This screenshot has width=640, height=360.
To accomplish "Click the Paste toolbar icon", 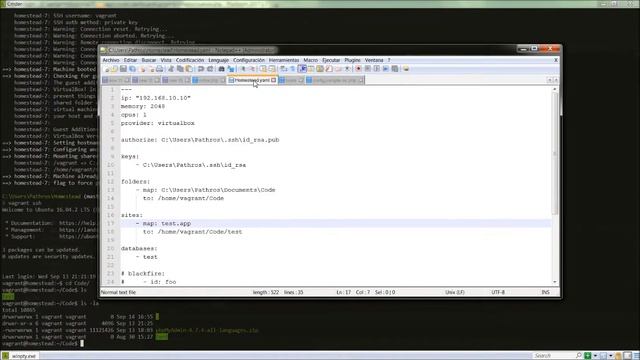I will point(189,69).
